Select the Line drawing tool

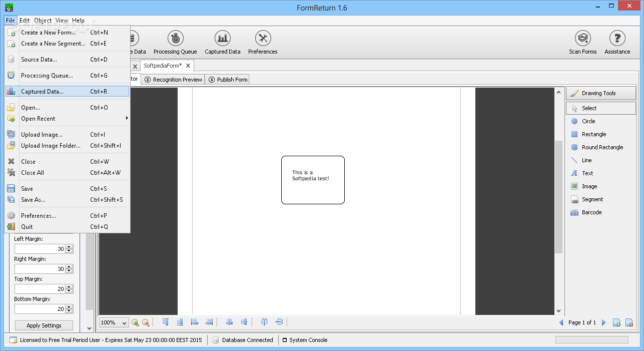581,160
